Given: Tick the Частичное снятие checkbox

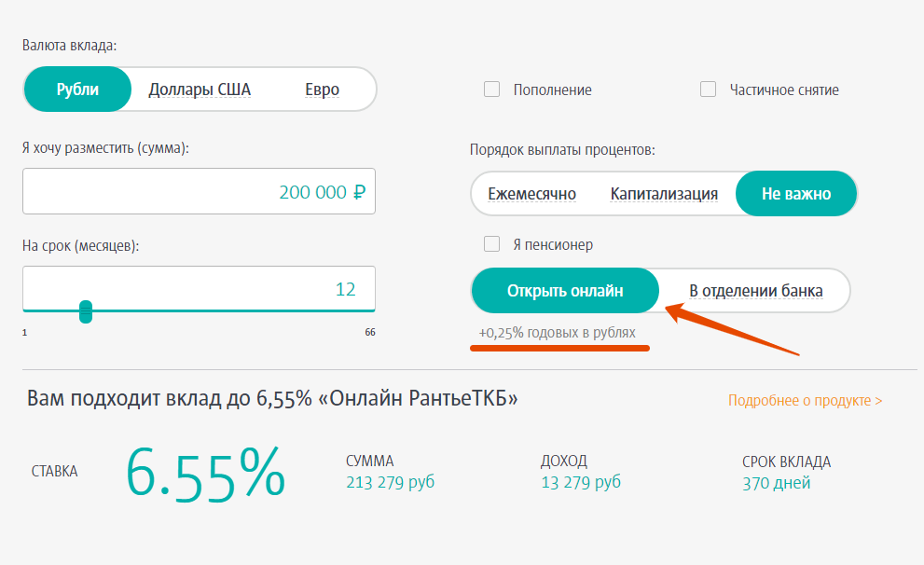Looking at the screenshot, I should (x=708, y=90).
